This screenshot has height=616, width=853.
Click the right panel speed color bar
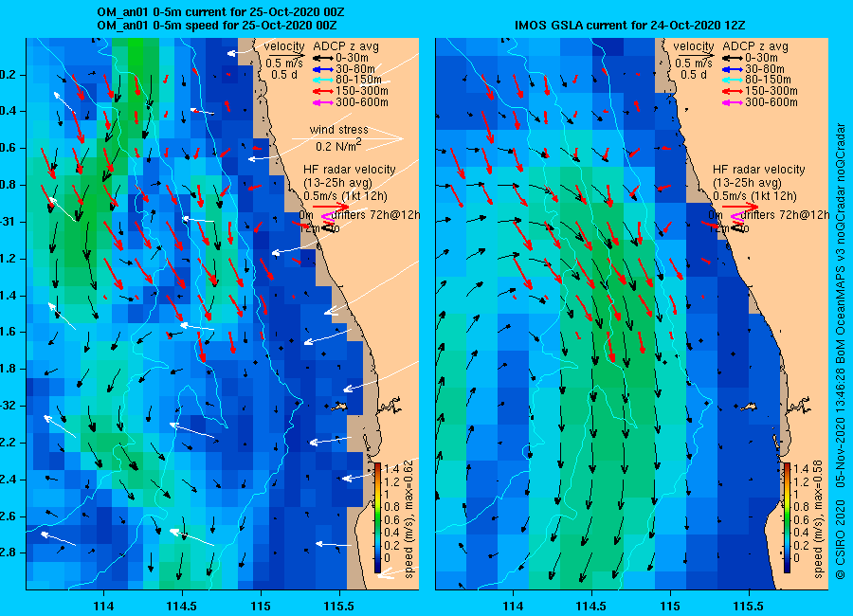(788, 517)
